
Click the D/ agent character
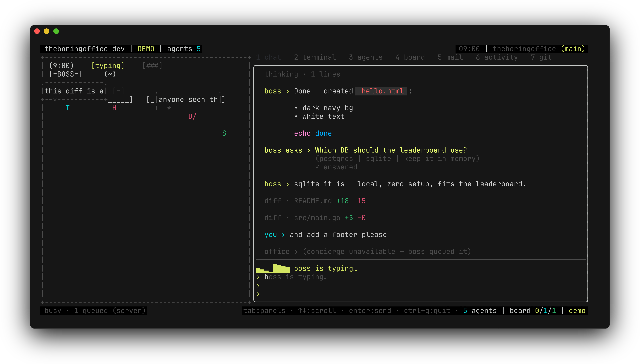tap(192, 117)
